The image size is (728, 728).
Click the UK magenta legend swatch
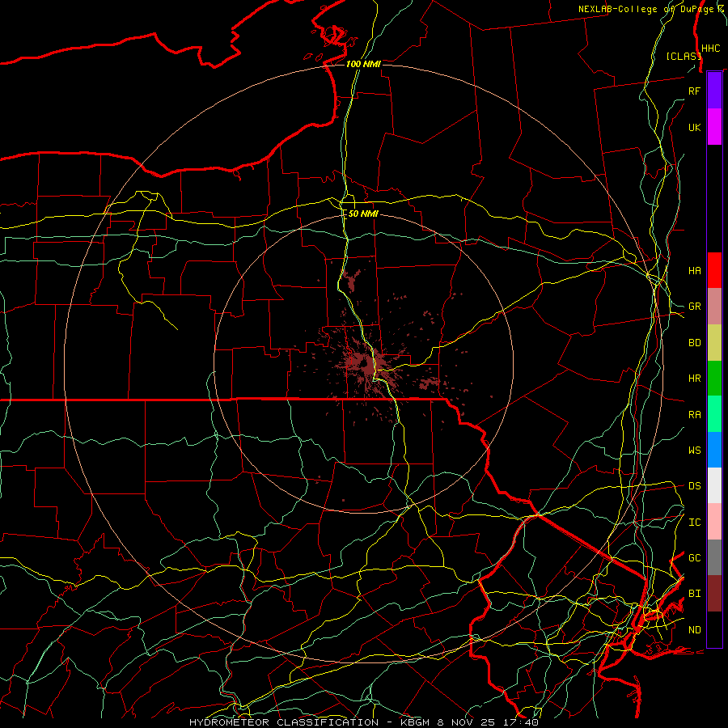point(714,127)
